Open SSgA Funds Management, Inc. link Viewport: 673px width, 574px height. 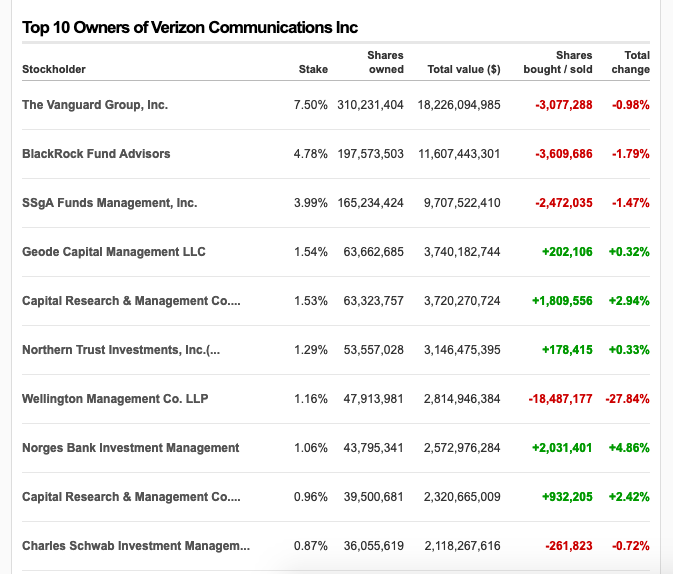click(109, 203)
